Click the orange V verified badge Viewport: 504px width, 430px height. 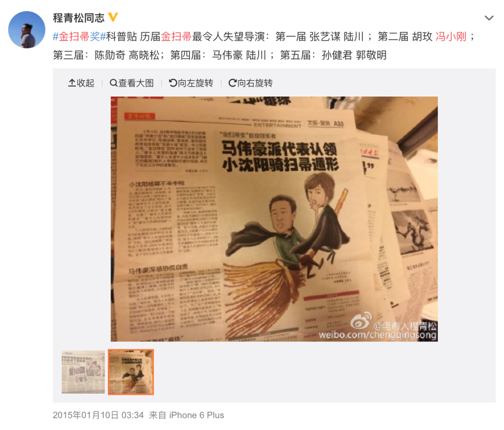tap(113, 17)
